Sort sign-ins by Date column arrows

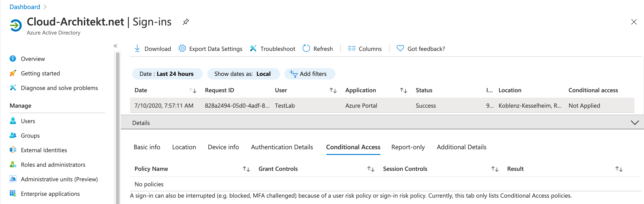(193, 90)
